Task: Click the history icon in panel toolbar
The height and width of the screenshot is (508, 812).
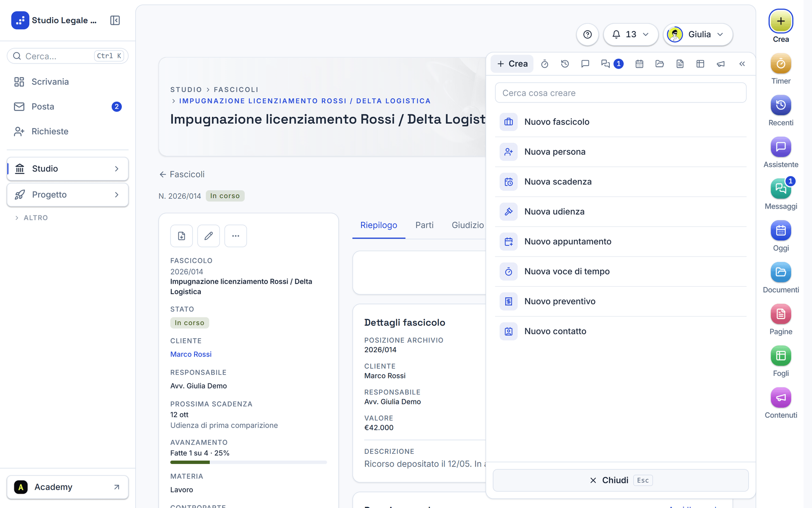Action: [565, 64]
